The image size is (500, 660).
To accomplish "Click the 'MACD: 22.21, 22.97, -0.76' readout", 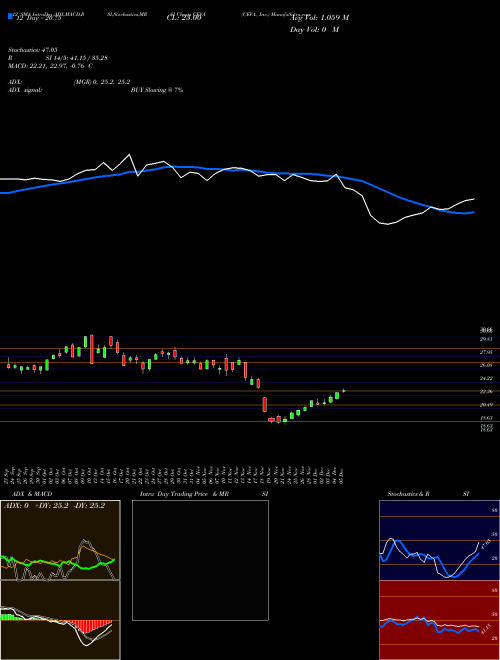I will tap(46, 66).
